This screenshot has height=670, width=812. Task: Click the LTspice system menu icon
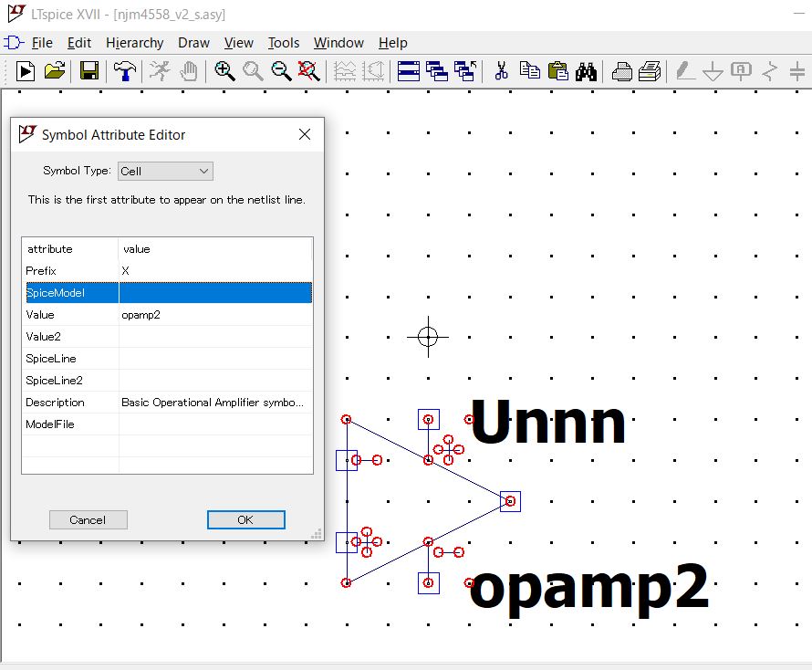16,14
